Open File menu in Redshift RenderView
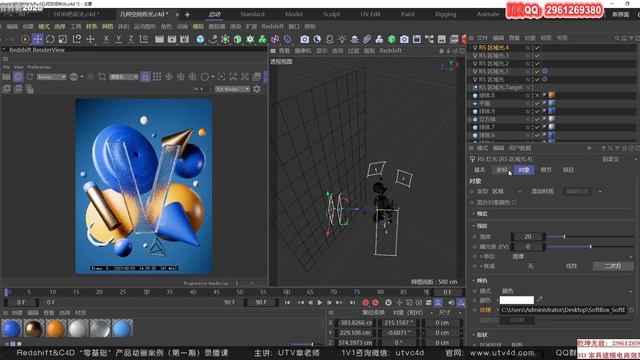The height and width of the screenshot is (360, 640). point(6,67)
